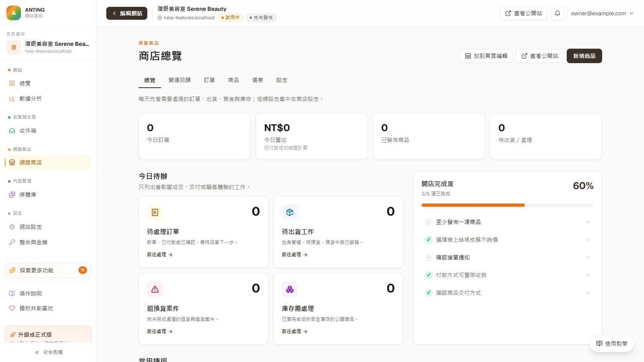The image size is (644, 362).
Task: Click the notification bell icon
Action: [557, 13]
